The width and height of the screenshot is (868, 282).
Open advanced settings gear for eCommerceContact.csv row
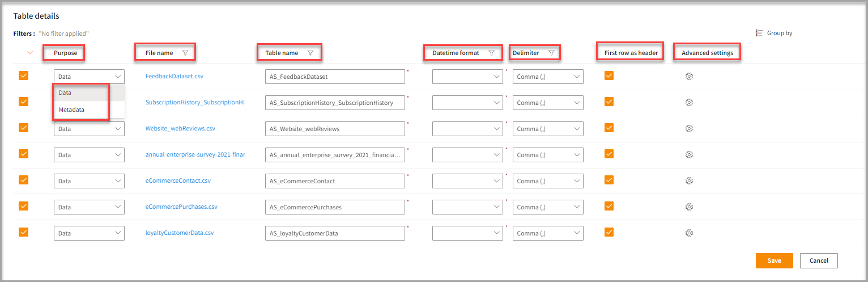pos(689,181)
